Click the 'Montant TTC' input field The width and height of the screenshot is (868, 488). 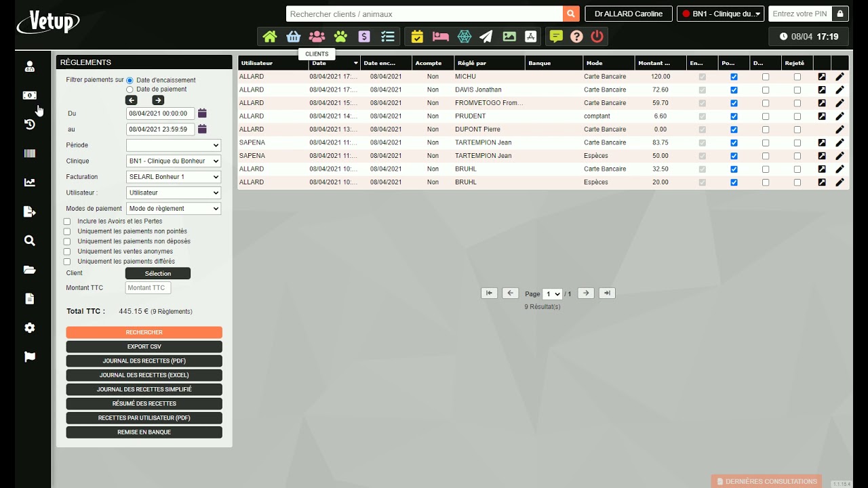point(148,288)
